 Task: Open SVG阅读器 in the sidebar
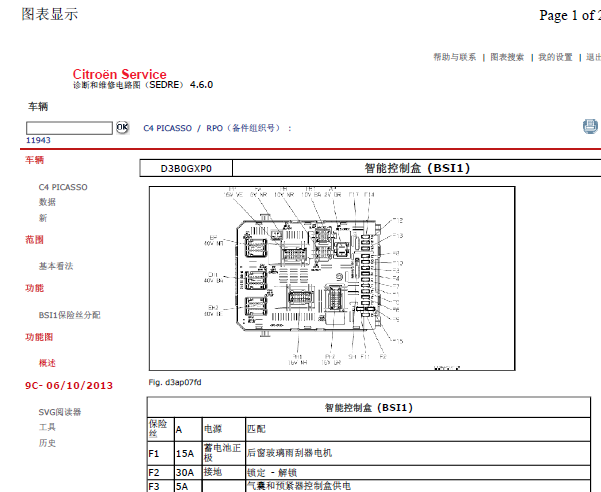coord(60,412)
